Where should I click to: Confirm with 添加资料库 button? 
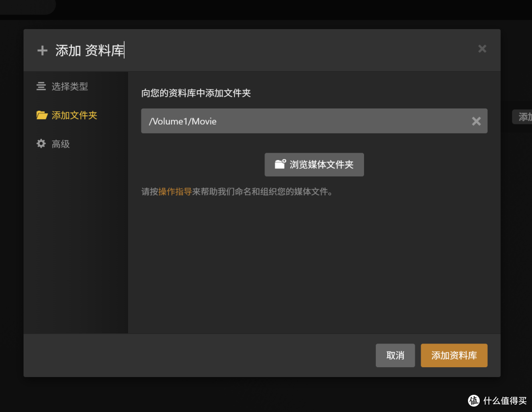pos(454,355)
